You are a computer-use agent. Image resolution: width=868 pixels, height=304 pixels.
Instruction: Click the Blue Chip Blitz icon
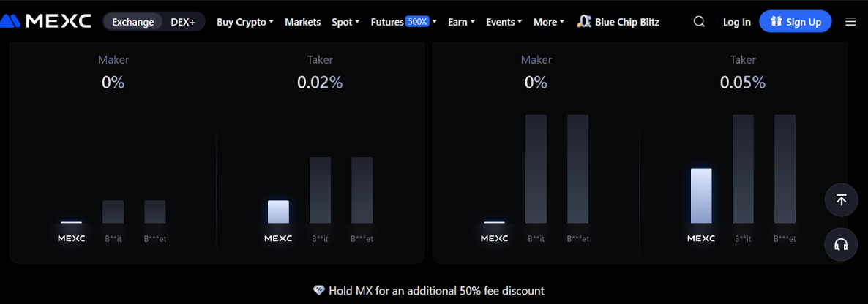584,22
